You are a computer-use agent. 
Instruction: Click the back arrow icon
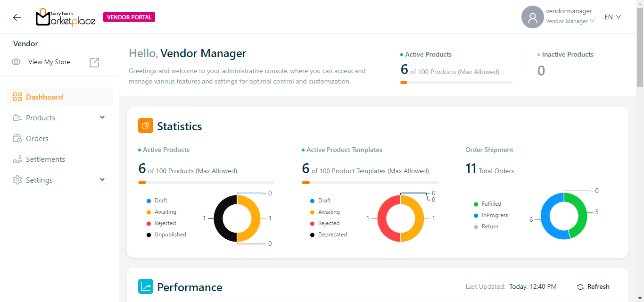pyautogui.click(x=17, y=17)
